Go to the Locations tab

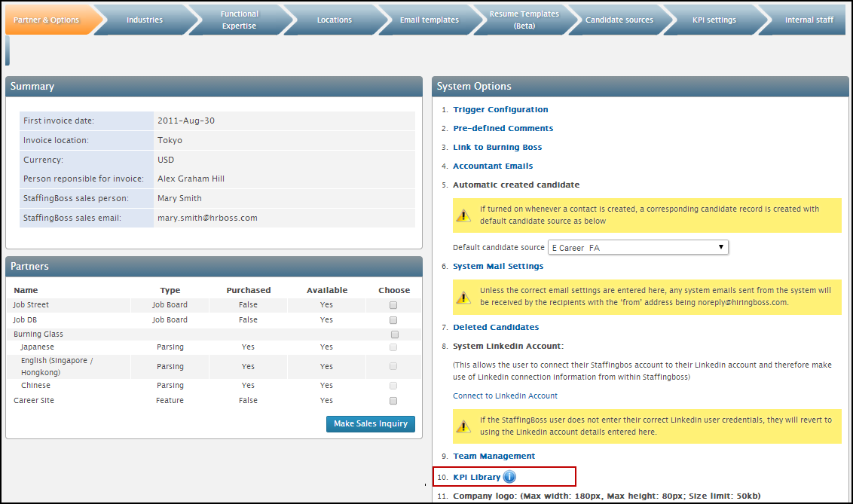click(335, 20)
